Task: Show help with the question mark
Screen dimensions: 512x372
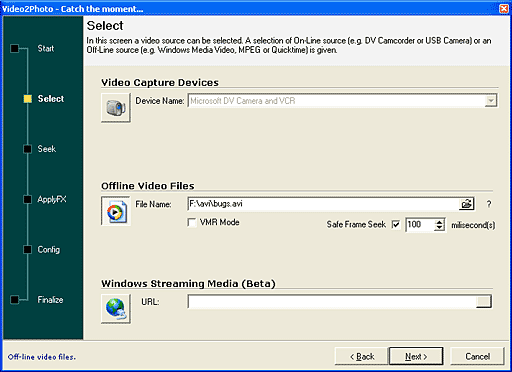Action: [489, 204]
